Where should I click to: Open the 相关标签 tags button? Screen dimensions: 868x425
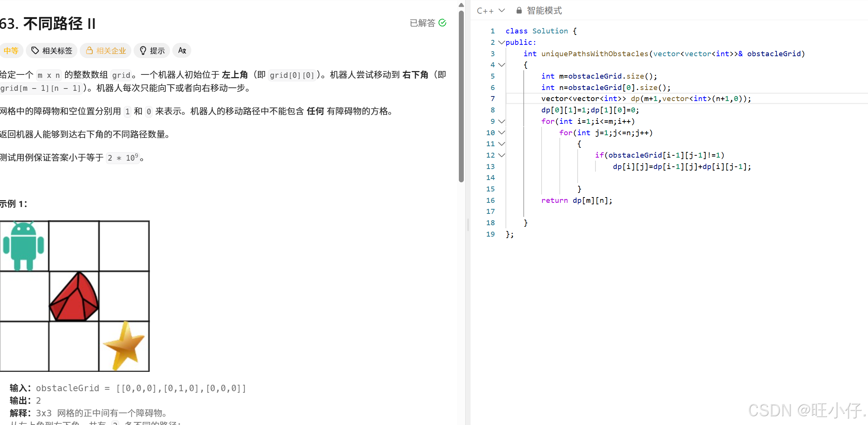[x=52, y=51]
